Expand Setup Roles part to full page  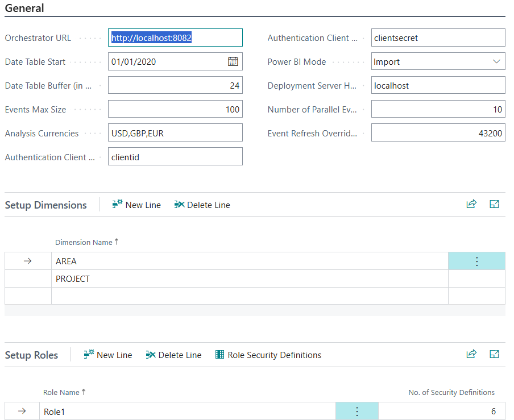[x=494, y=354]
